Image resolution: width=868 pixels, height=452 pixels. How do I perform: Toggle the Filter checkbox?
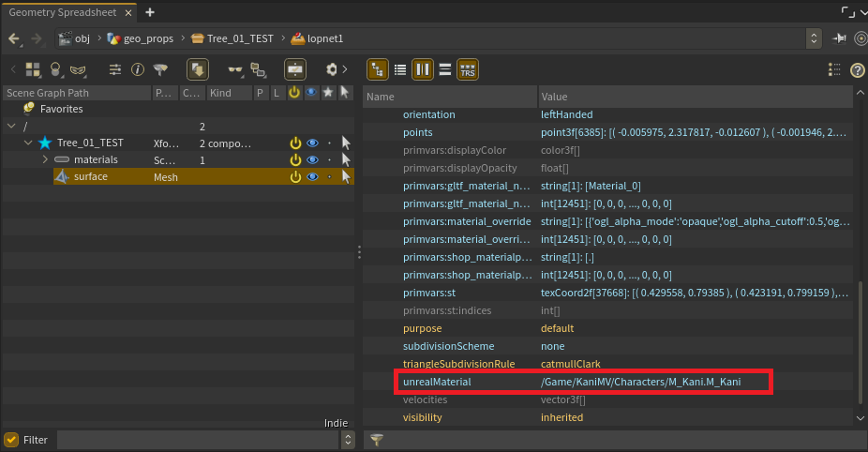click(11, 440)
